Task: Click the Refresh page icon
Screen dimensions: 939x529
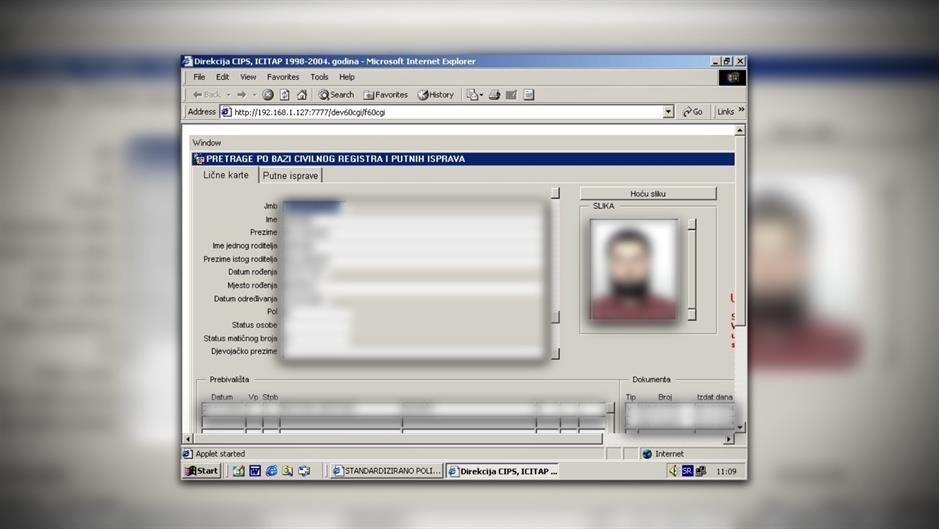Action: click(284, 95)
